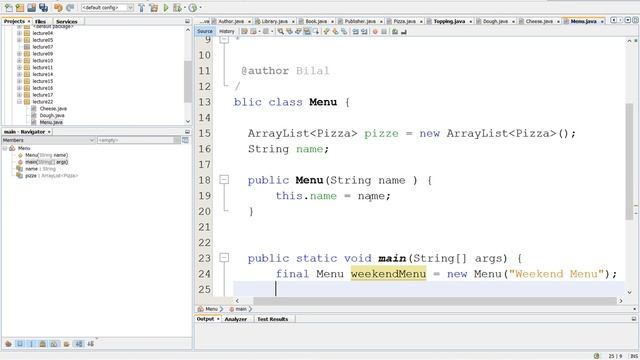Click the Undo toolbar icon
The height and width of the screenshot is (360, 640).
pyautogui.click(x=58, y=7)
